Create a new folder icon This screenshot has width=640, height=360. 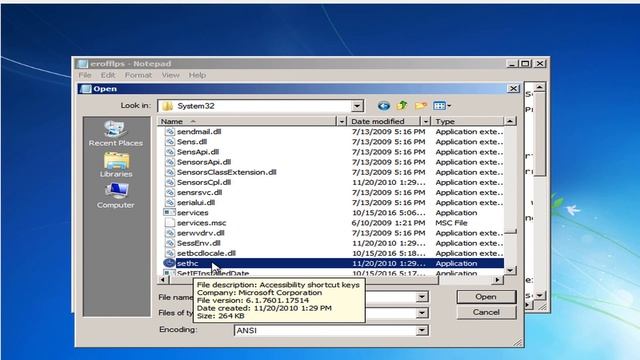pos(421,106)
